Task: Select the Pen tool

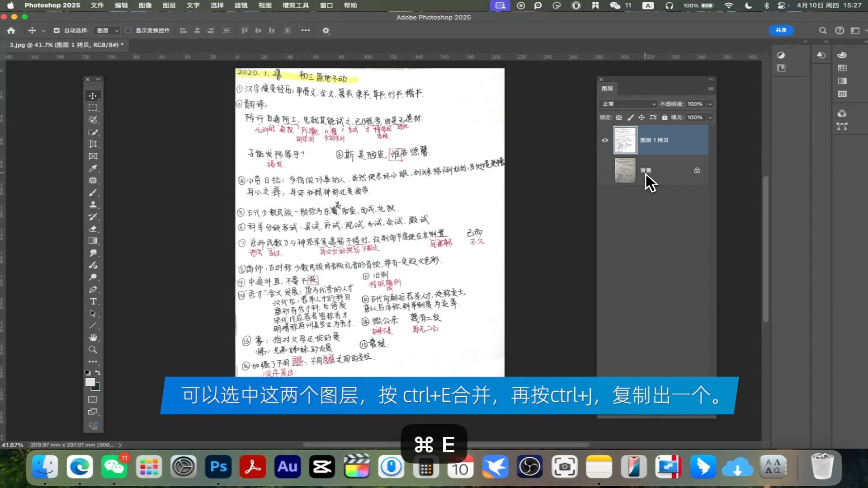Action: (x=93, y=289)
